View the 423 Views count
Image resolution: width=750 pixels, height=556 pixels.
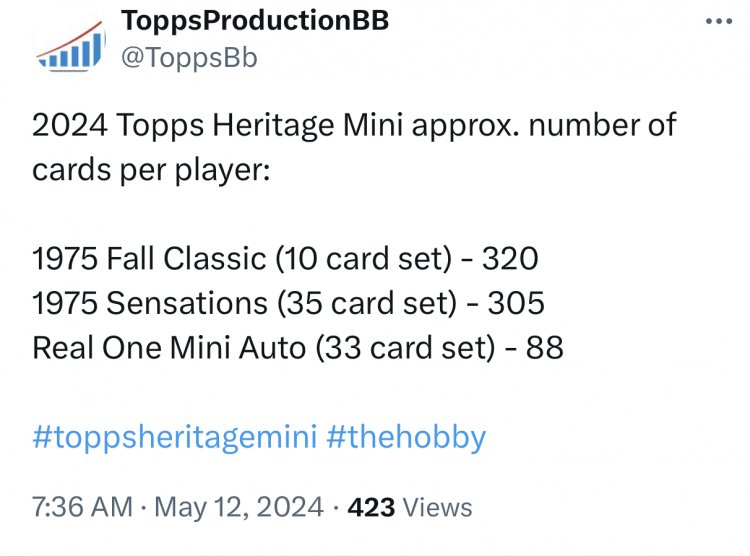pos(410,507)
